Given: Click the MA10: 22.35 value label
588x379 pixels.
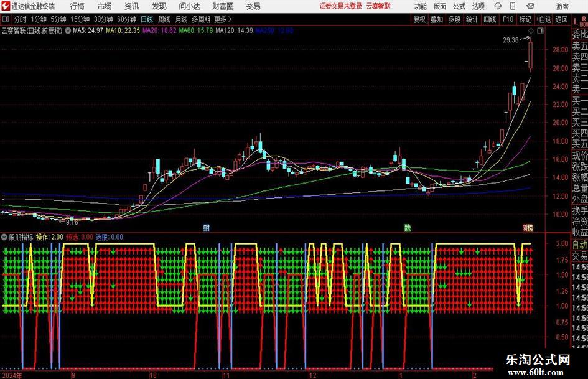Looking at the screenshot, I should (123, 30).
